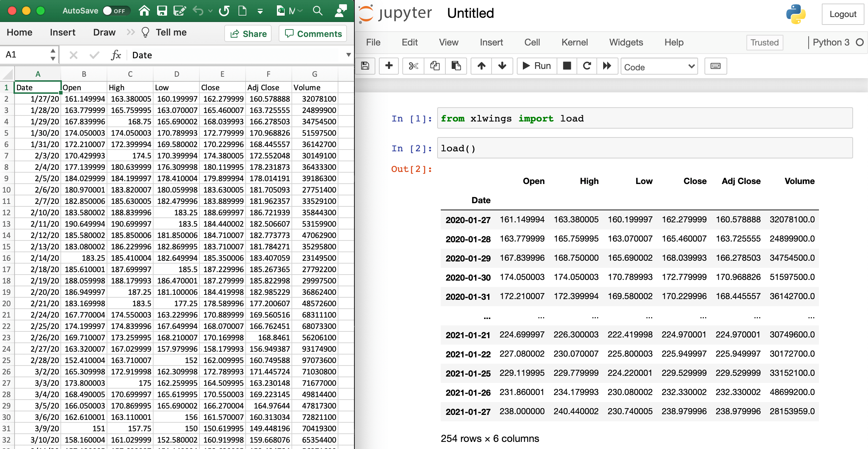Image resolution: width=868 pixels, height=449 pixels.
Task: Click the Tell me search field
Action: coord(171,32)
